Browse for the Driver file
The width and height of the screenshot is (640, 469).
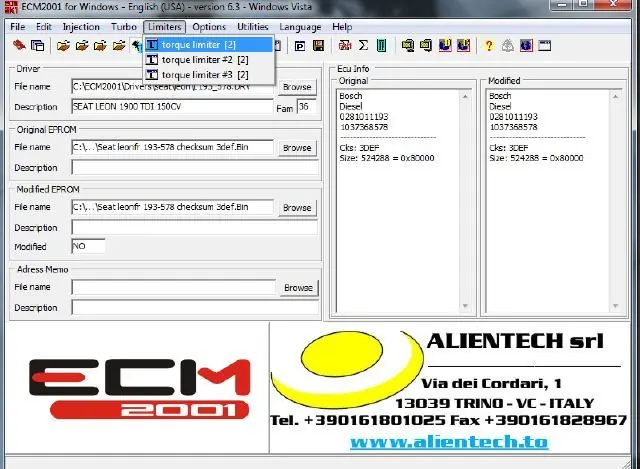coord(297,87)
